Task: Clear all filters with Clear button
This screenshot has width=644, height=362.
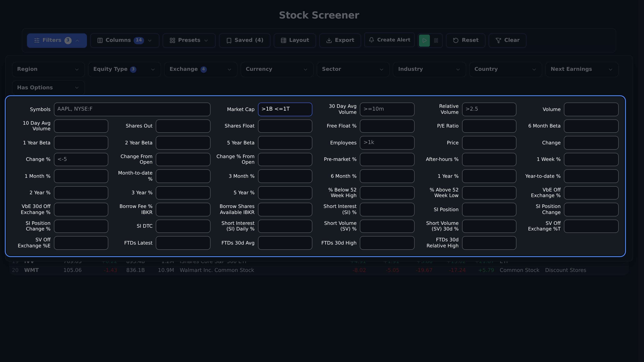Action: 507,40
